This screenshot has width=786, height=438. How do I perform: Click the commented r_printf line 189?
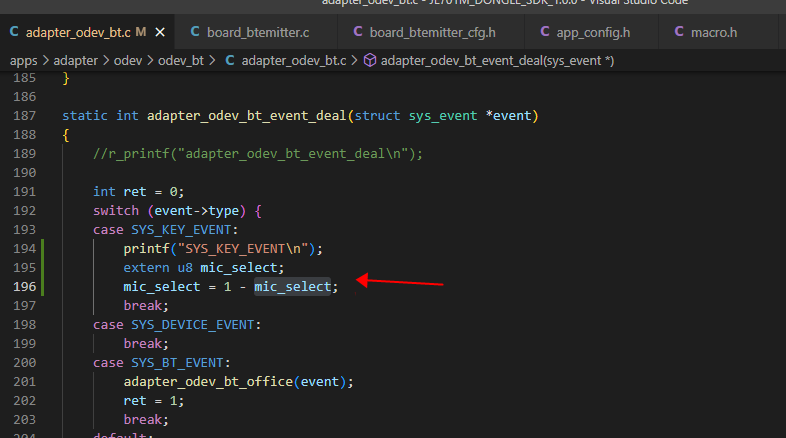coord(258,154)
